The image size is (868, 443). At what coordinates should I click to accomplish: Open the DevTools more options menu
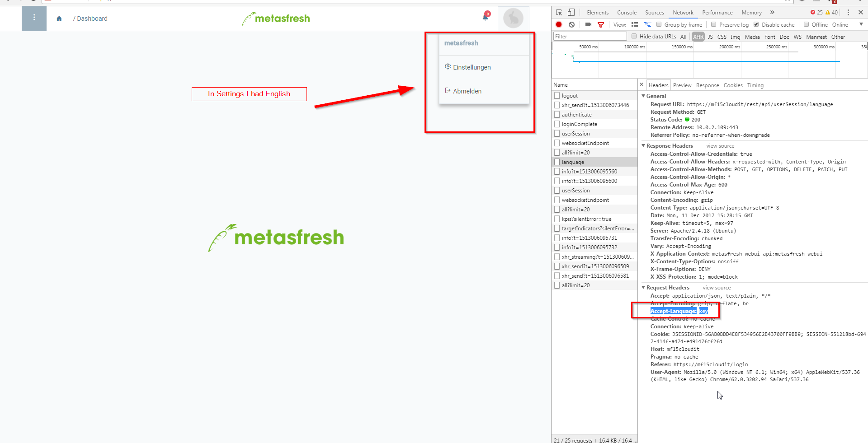click(848, 13)
